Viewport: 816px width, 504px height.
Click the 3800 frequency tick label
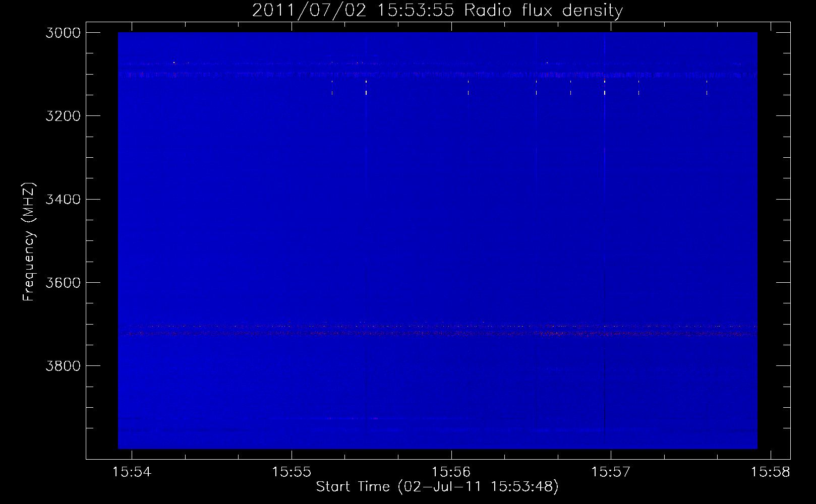[63, 366]
